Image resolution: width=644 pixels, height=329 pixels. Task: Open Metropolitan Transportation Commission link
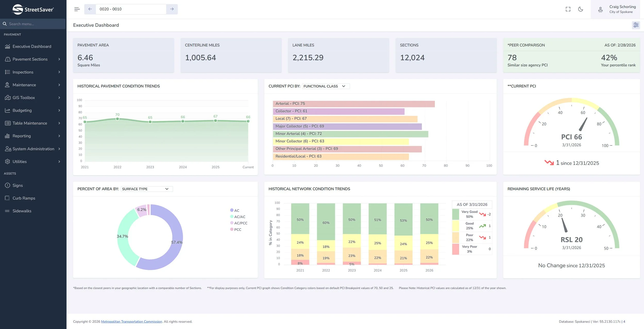pos(131,322)
